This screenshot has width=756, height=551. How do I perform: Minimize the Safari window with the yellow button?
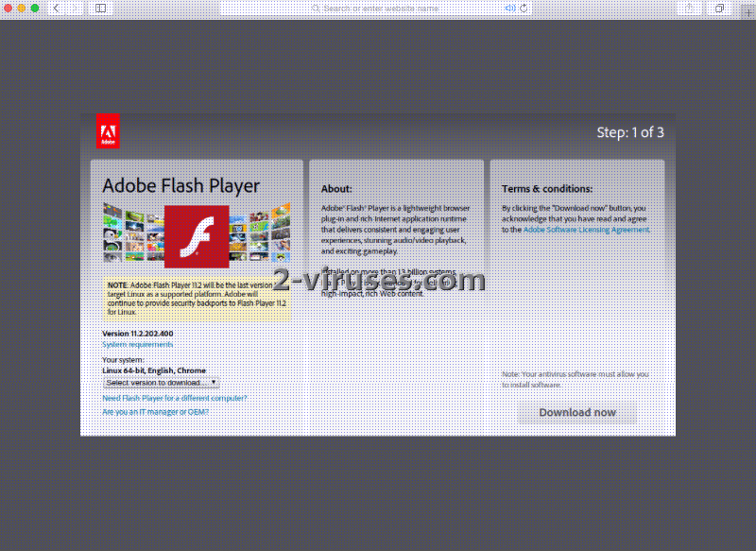pyautogui.click(x=21, y=9)
